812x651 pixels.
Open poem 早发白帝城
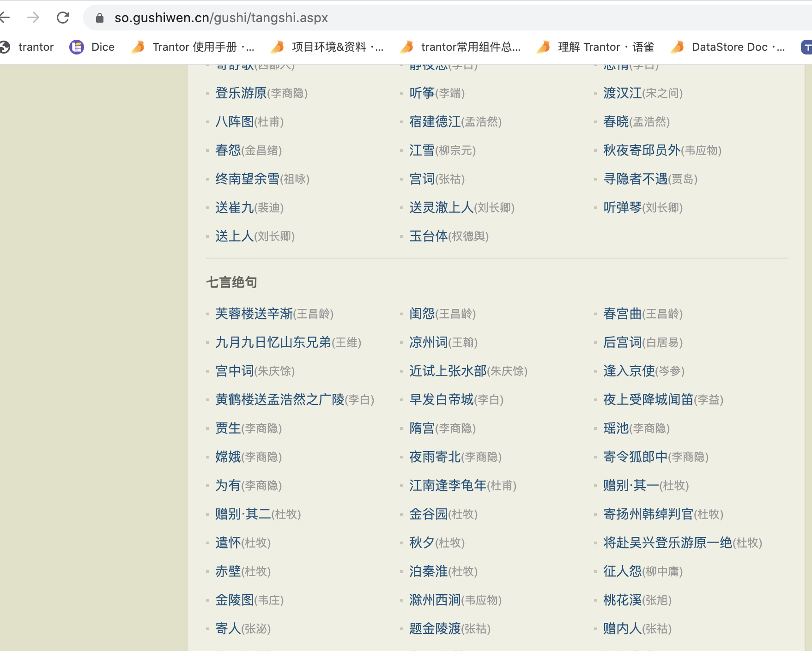[442, 400]
